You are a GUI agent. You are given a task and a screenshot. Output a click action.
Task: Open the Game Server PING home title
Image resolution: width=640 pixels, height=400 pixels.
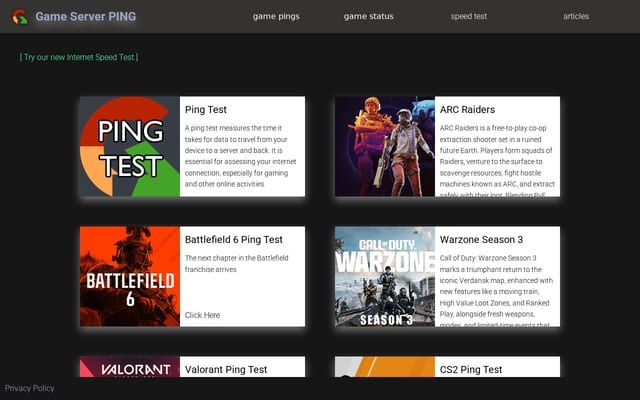point(86,16)
